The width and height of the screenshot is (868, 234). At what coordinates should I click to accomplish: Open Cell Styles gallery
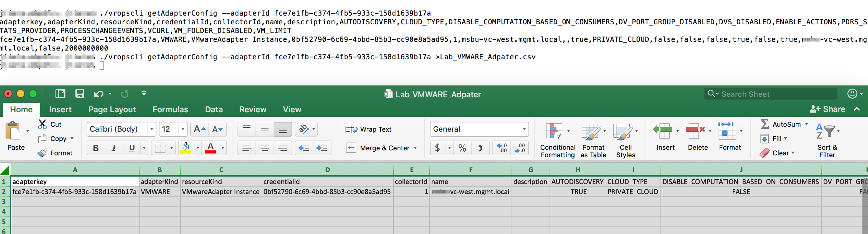click(x=625, y=140)
